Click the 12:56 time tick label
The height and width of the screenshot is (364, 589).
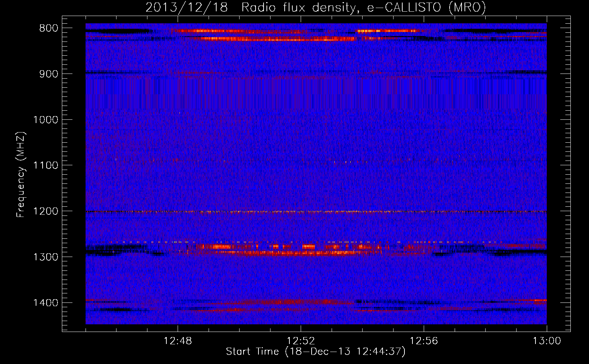tap(424, 341)
